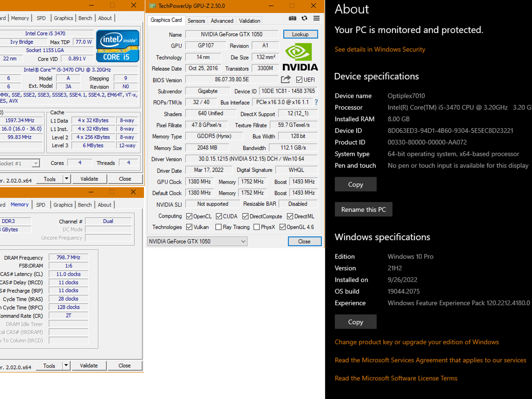Toggle the DirectCompute checkbox
This screenshot has width=532, height=399.
245,216
